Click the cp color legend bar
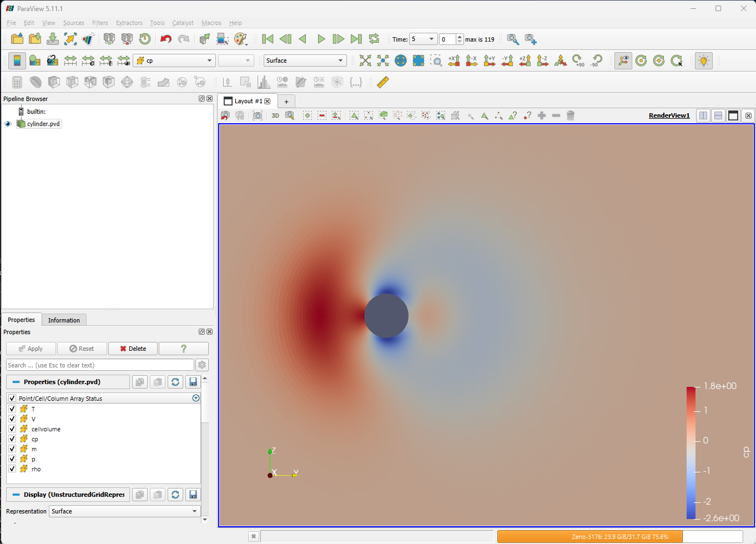 click(691, 452)
